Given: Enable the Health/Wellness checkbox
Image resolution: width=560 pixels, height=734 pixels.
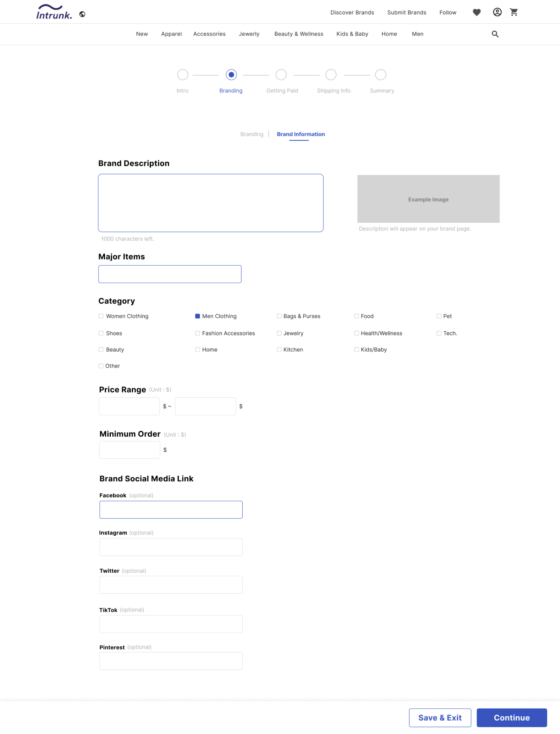Looking at the screenshot, I should coord(356,333).
